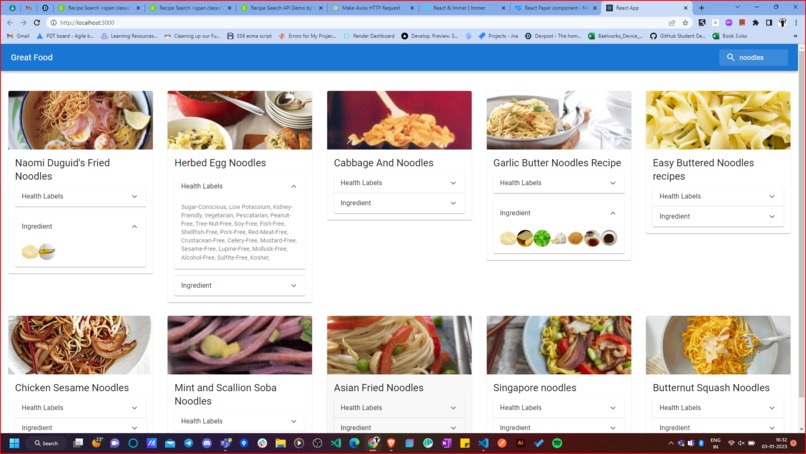Image resolution: width=806 pixels, height=454 pixels.
Task: Open Spotify from the taskbar
Action: pos(557,443)
